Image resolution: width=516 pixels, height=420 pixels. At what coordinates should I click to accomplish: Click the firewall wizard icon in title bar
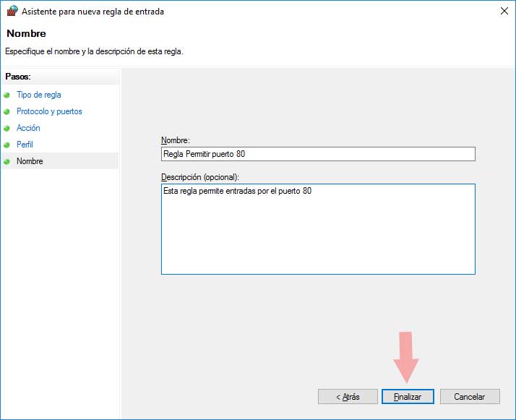(11, 11)
